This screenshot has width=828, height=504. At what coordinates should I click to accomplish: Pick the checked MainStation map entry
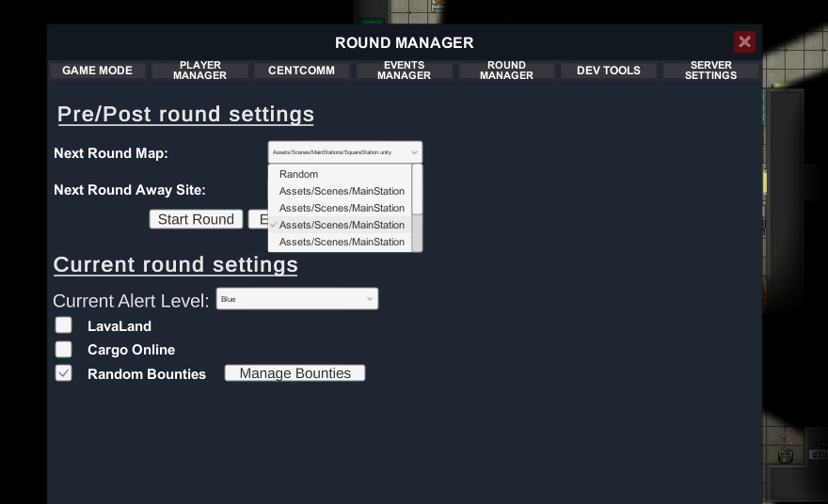(340, 225)
